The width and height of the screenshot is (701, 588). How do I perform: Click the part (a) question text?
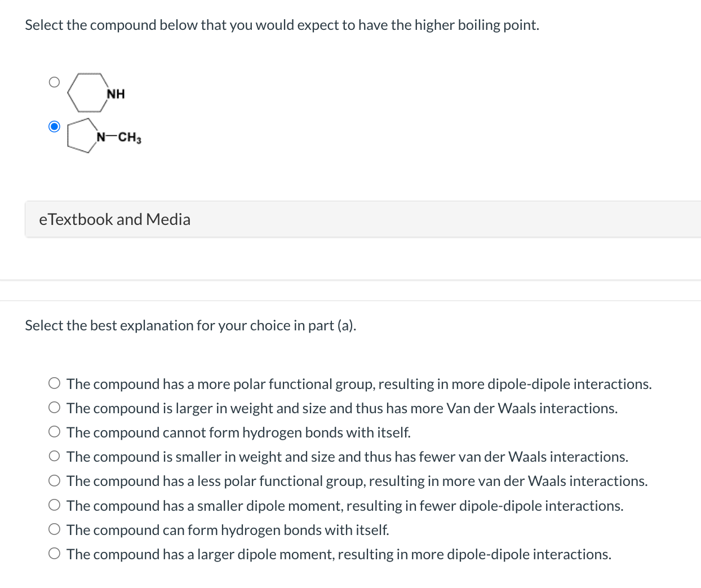282,25
